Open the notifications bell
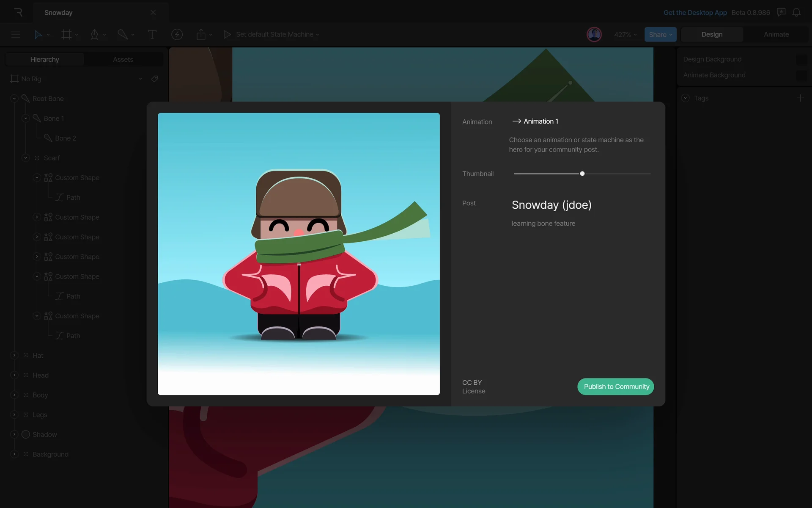 pos(796,13)
